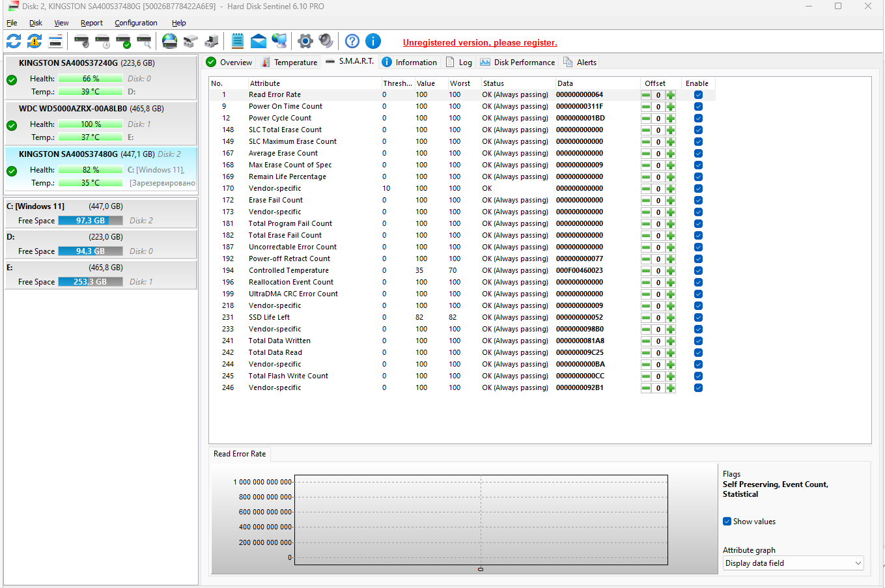The height and width of the screenshot is (588, 885).
Task: Uncheck Enable checkbox for Read Error Rate
Action: [x=698, y=95]
